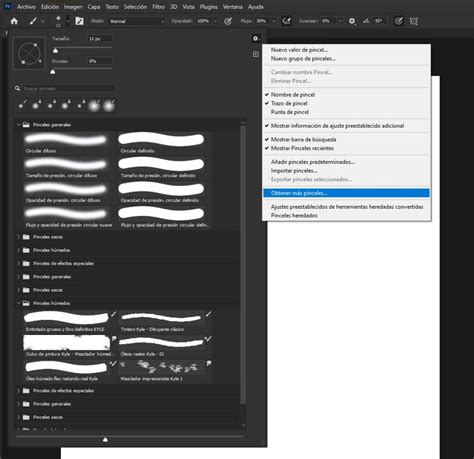Click the Buscar pinceles search field
Image resolution: width=474 pixels, height=459 pixels.
pyautogui.click(x=69, y=89)
